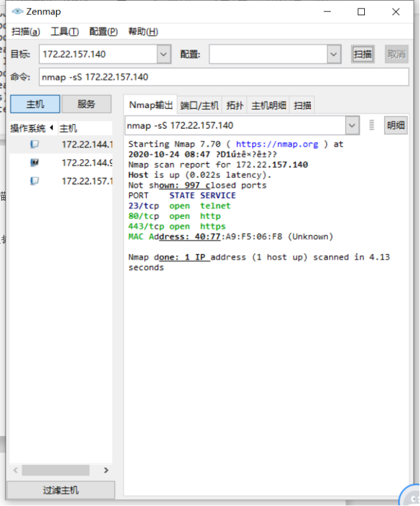Switch to the 扫描 results tab
The height and width of the screenshot is (506, 420).
[302, 105]
